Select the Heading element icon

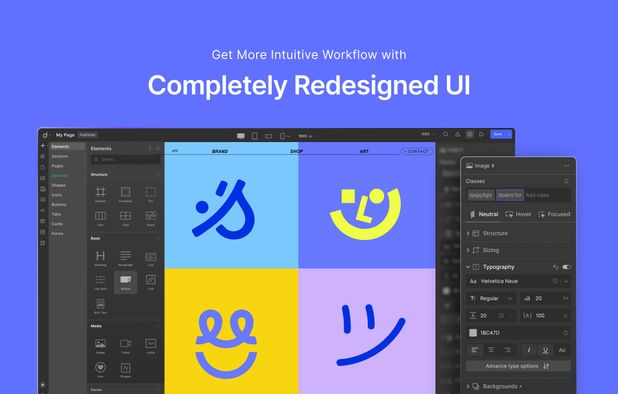[101, 256]
